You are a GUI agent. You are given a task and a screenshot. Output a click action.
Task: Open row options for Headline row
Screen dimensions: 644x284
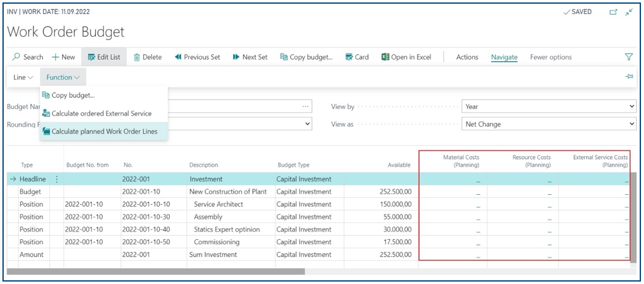coord(57,179)
